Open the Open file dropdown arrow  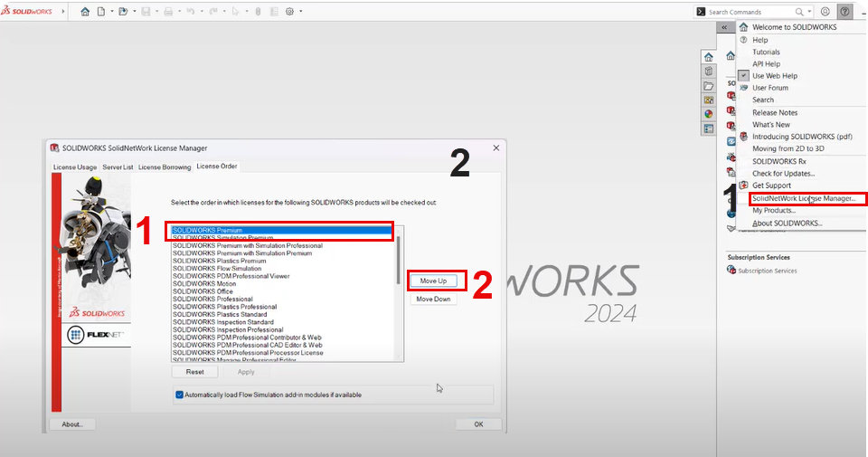pyautogui.click(x=135, y=12)
